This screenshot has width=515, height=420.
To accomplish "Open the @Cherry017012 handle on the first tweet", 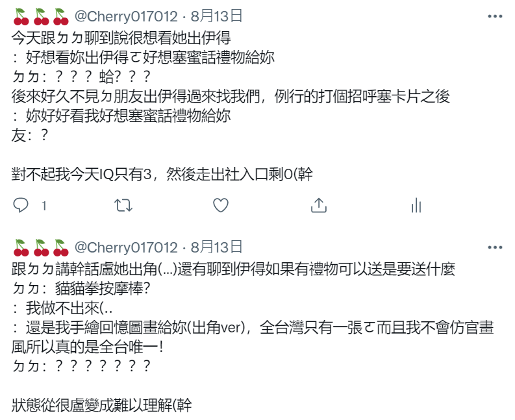I will click(x=126, y=16).
